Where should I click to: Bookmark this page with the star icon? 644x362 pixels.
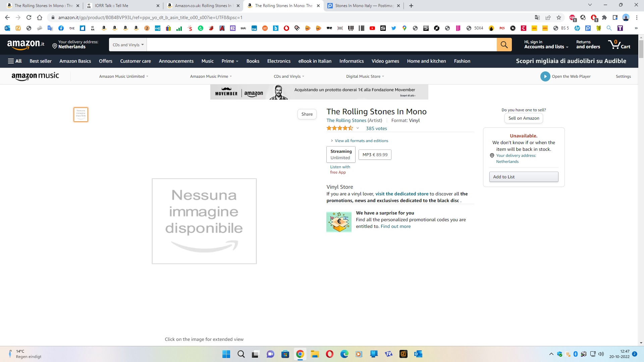559,17
